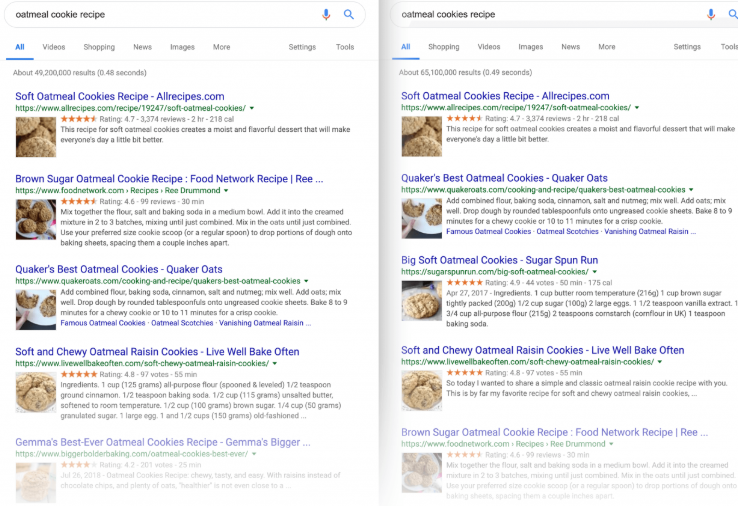Click 'About 65,100,000 results' text
Screen dimensions: 738x506
point(465,72)
